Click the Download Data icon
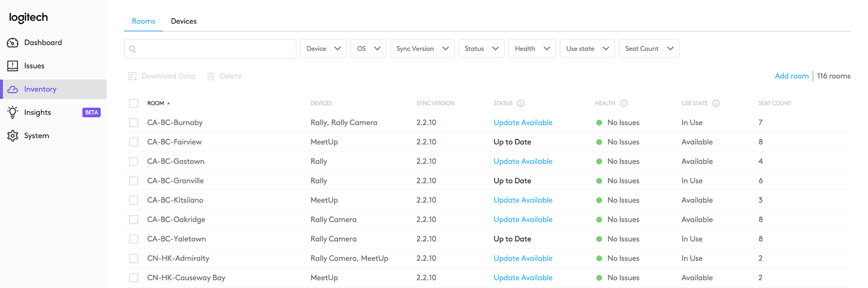The width and height of the screenshot is (868, 288). pos(132,76)
